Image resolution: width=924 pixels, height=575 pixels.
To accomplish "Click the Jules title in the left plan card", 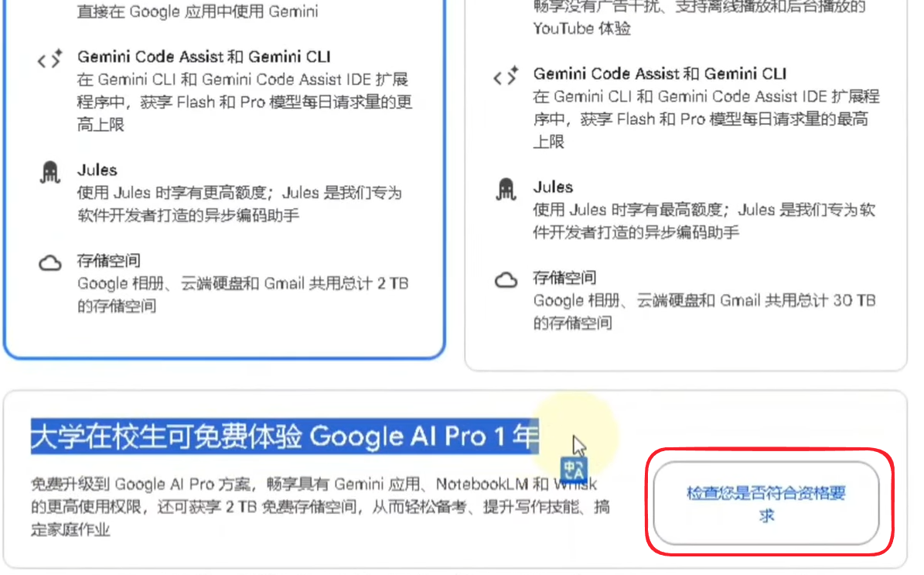I will [x=97, y=169].
